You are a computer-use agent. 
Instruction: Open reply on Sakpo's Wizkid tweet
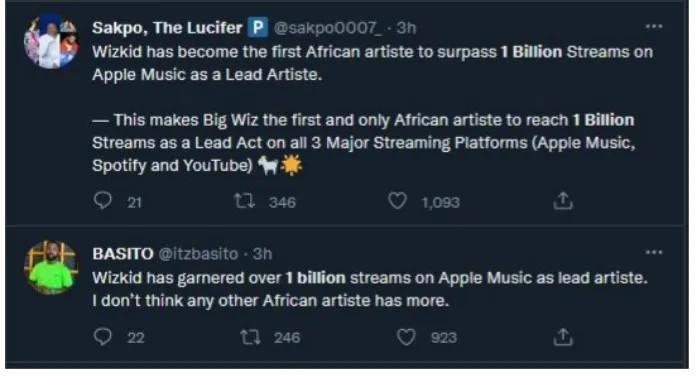point(103,201)
